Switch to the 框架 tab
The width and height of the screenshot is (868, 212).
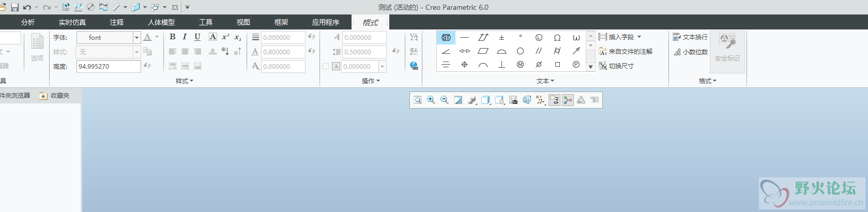click(281, 22)
